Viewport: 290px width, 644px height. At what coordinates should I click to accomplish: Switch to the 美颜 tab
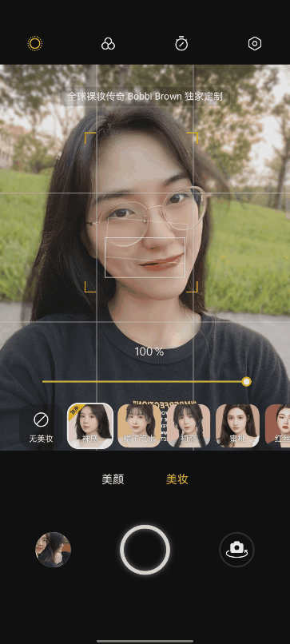point(113,479)
